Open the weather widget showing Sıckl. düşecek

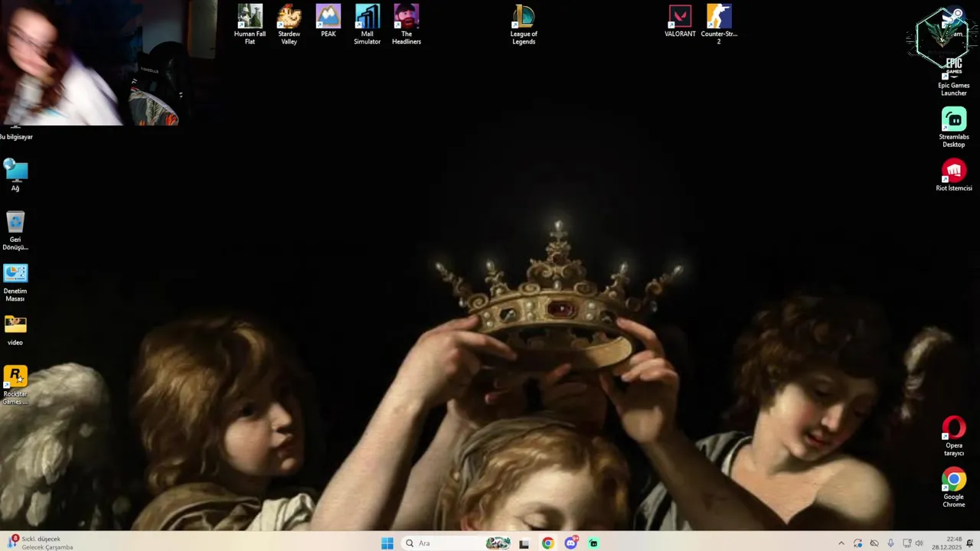pos(40,543)
